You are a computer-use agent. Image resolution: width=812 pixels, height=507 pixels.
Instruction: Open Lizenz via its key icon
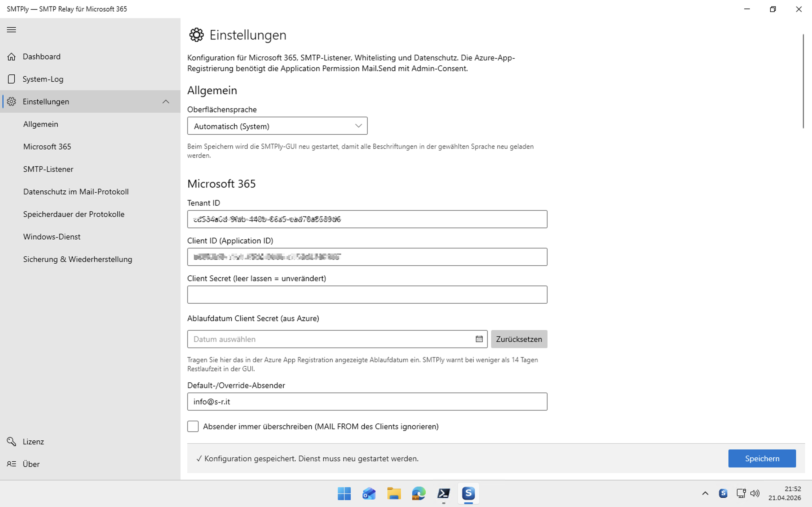pos(11,442)
